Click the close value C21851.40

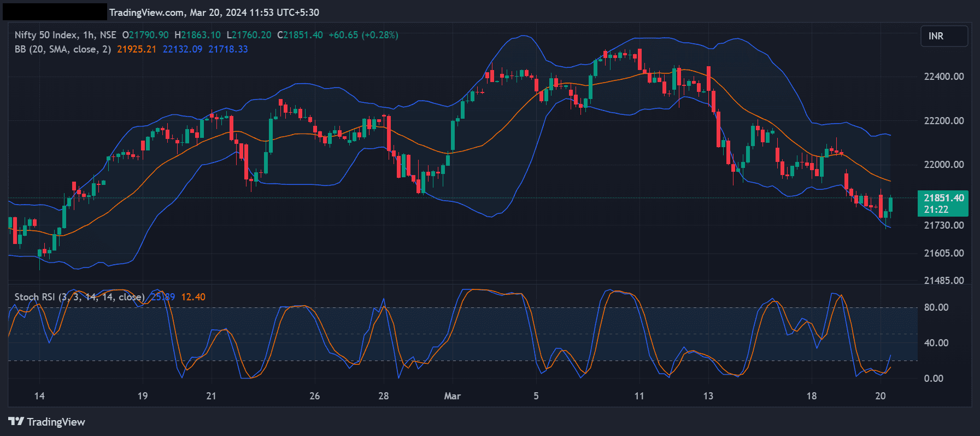[300, 35]
